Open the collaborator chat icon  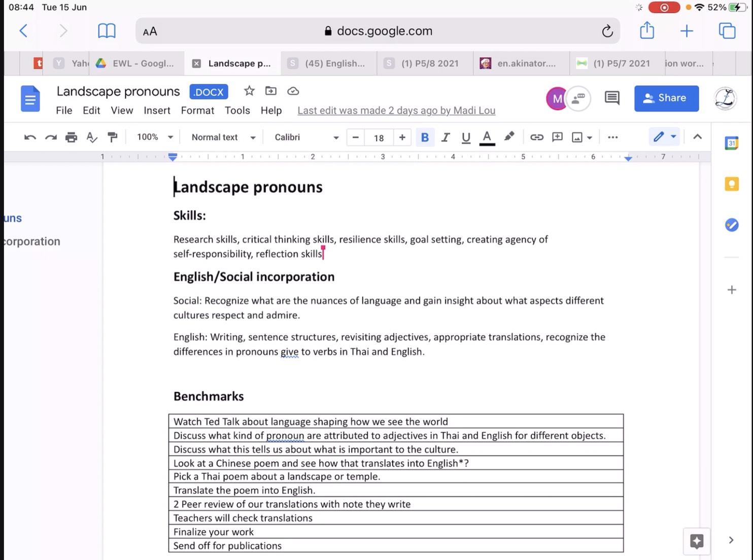point(579,98)
